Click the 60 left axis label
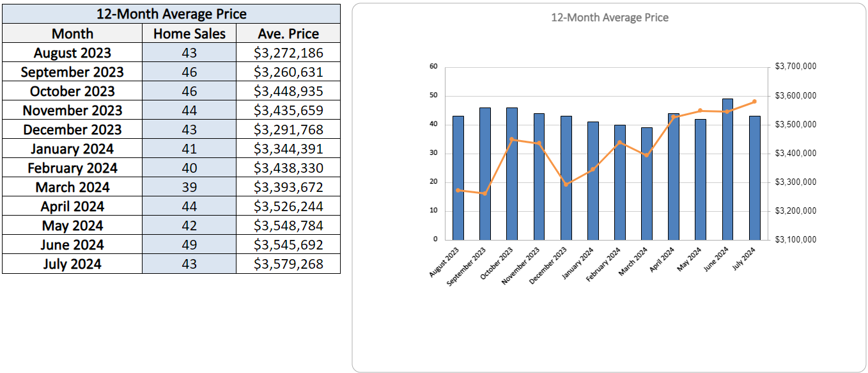This screenshot has height=373, width=868. click(433, 66)
